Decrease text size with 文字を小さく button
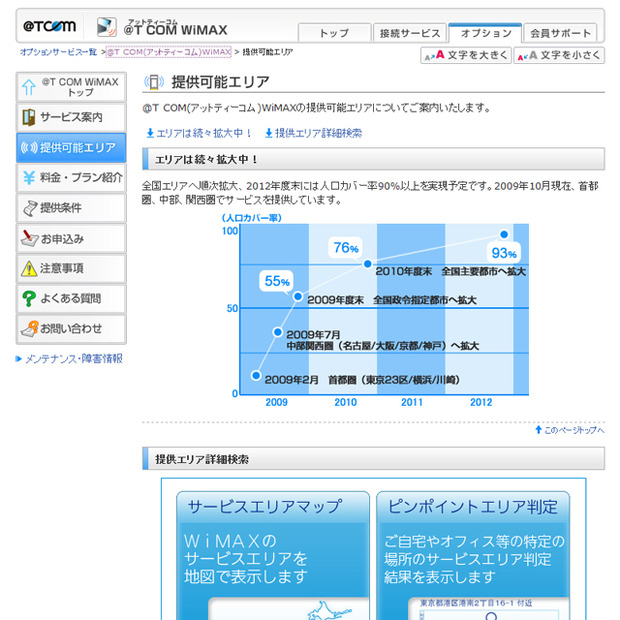The width and height of the screenshot is (620, 620). tap(559, 55)
